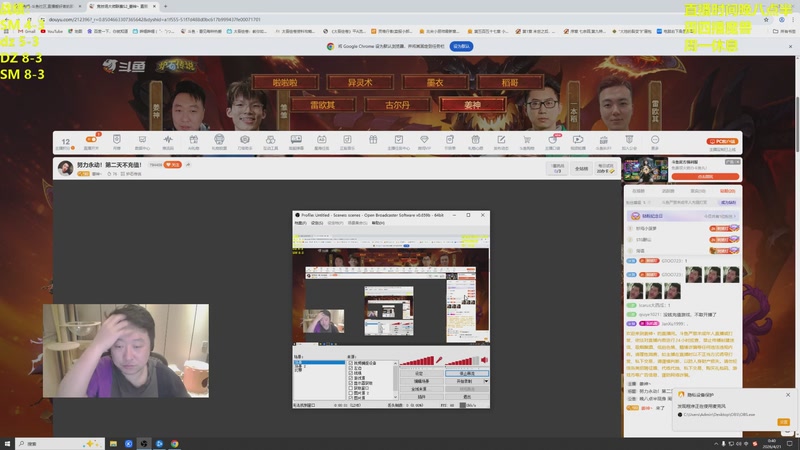This screenshot has width=800, height=450.
Task: Toggle 显示器获取 source checkbox in OBS
Action: pos(351,383)
